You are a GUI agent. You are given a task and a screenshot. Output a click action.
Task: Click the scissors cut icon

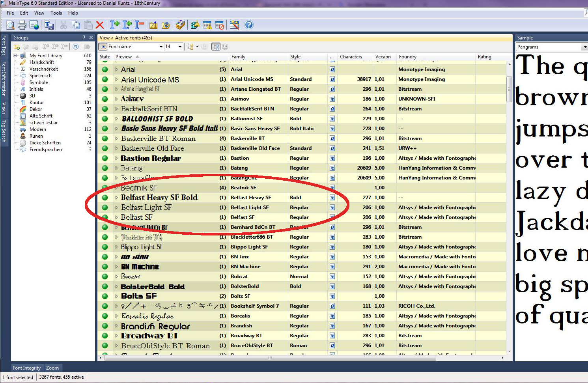63,25
